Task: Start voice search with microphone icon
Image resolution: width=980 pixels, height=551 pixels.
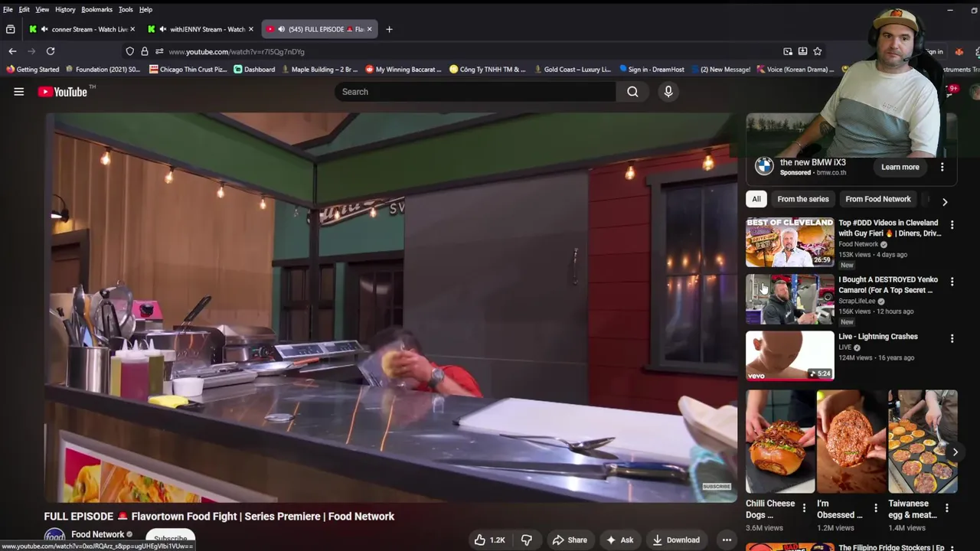Action: point(668,92)
